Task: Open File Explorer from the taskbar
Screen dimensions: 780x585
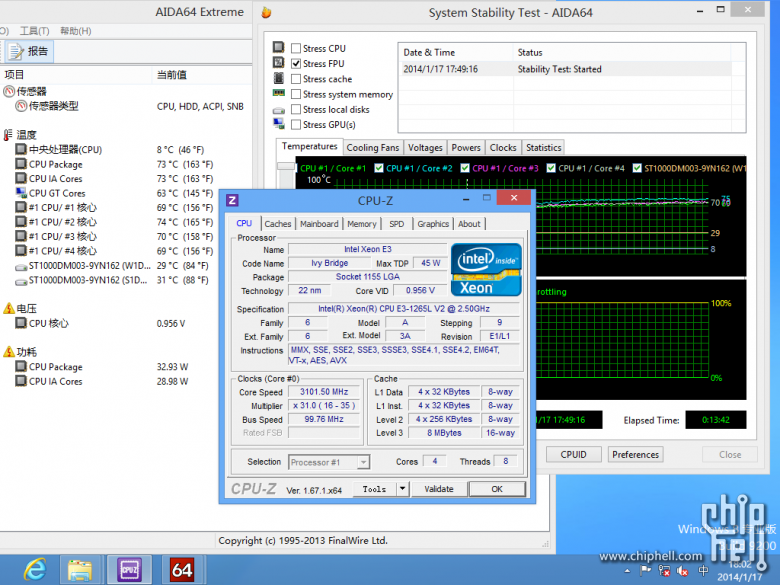Action: 80,570
